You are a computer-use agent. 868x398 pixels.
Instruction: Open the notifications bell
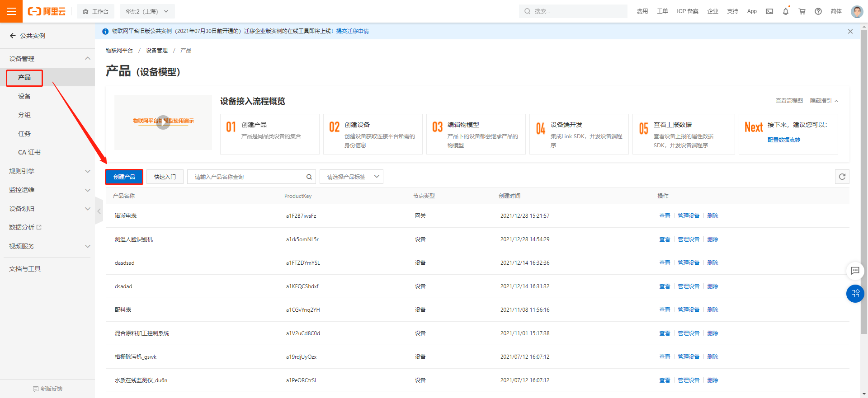pos(786,11)
